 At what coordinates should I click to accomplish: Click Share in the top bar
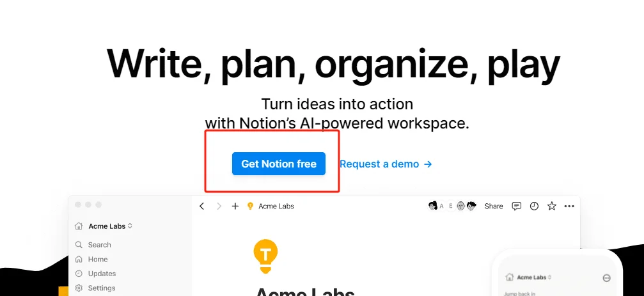click(494, 206)
